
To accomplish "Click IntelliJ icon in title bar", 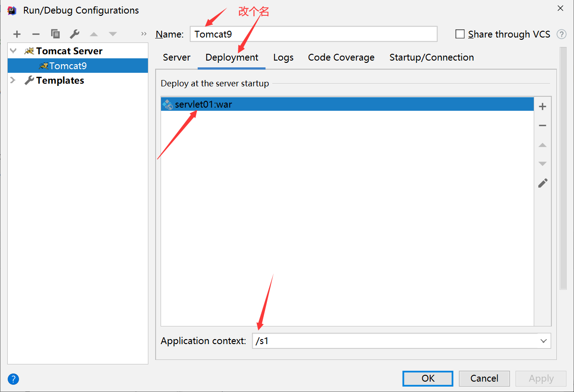I will (x=12, y=10).
